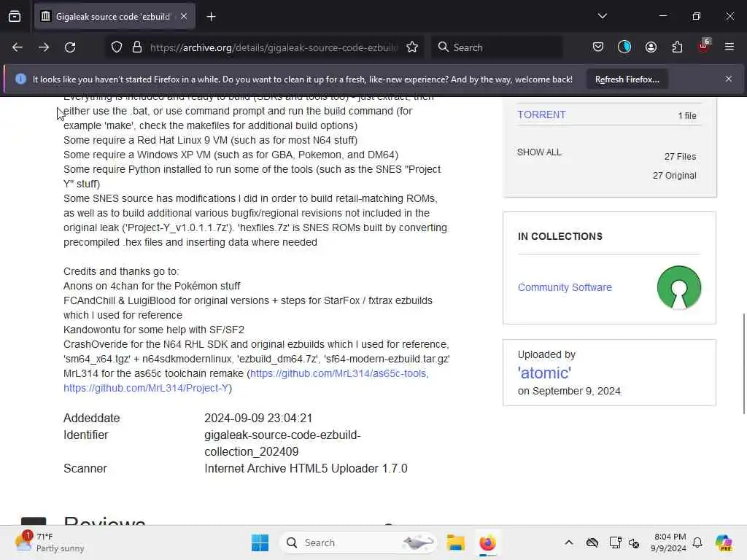Open Firefox account profile icon

[651, 47]
